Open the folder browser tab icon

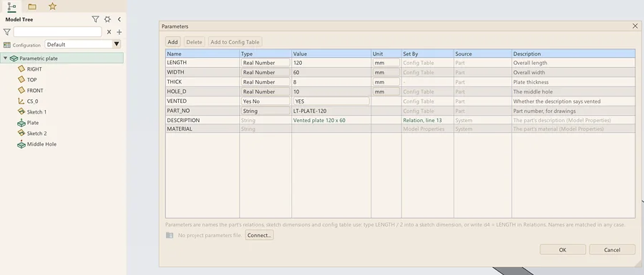click(x=32, y=6)
